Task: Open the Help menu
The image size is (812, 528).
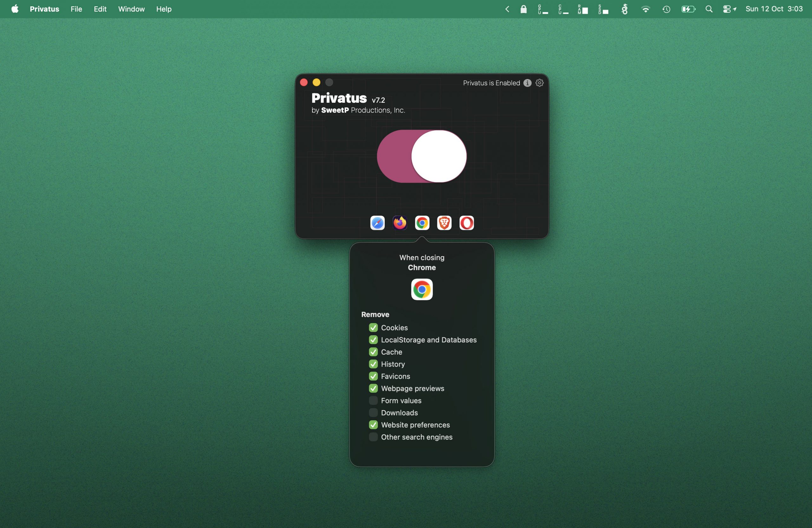Action: point(164,9)
